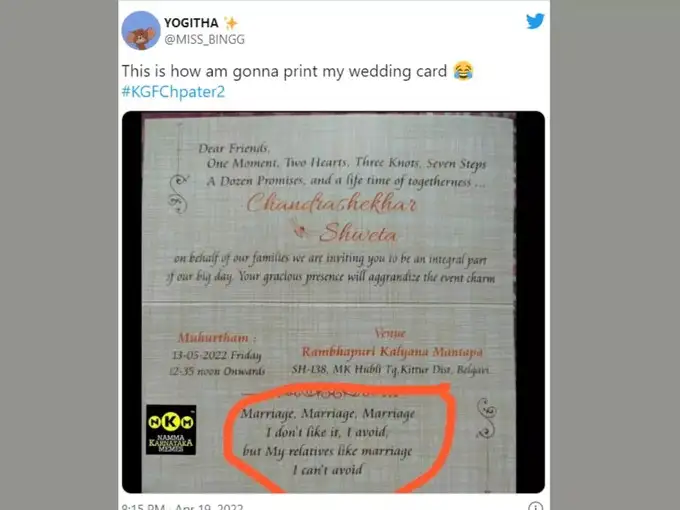
Task: Click the NKM Namma Karnataka Memes logo
Action: [x=171, y=429]
